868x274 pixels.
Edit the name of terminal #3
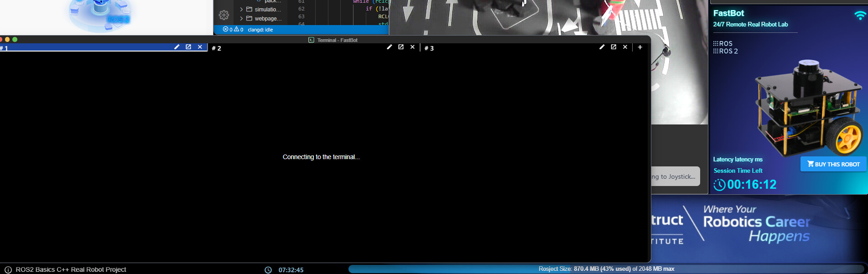tap(602, 47)
